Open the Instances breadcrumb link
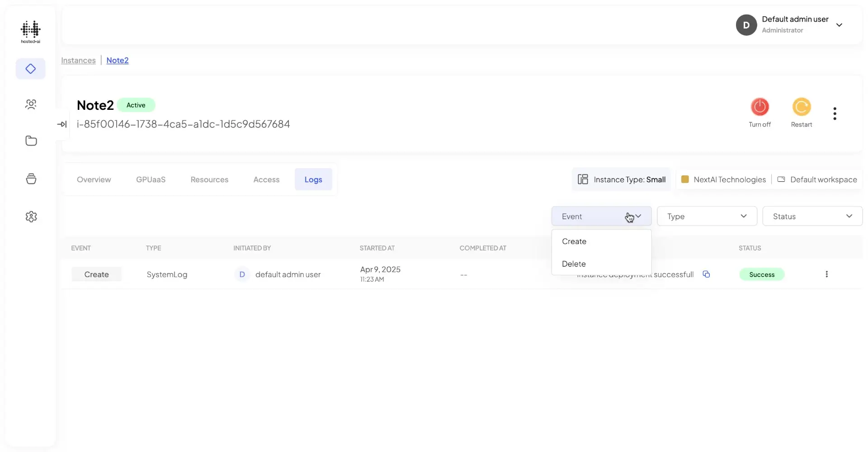This screenshot has width=868, height=452. (x=78, y=60)
